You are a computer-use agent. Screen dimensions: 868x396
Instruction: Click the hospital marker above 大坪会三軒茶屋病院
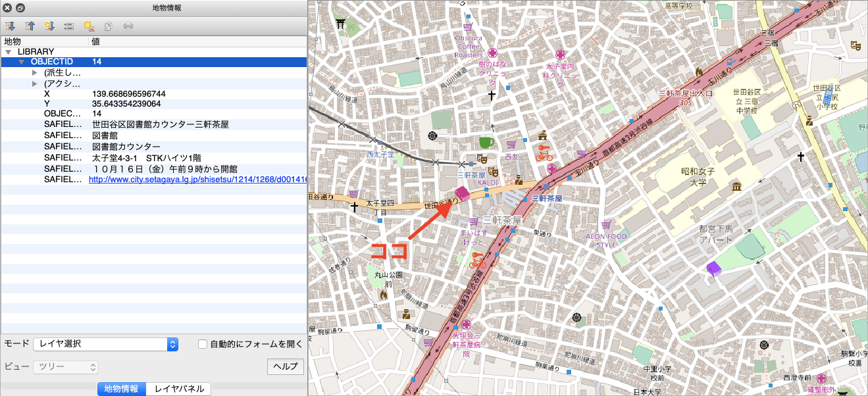pyautogui.click(x=467, y=324)
